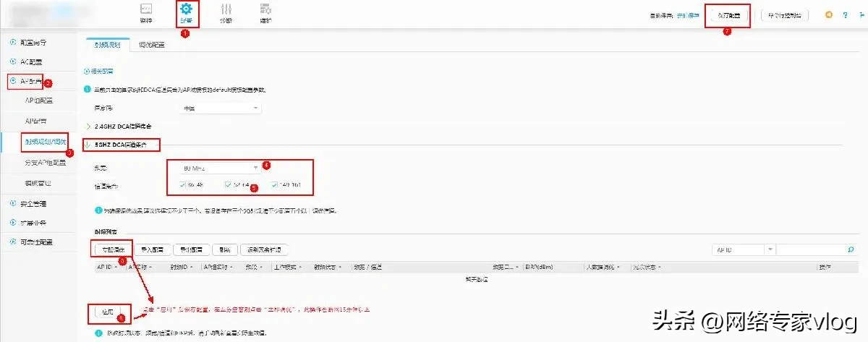
Task: Click the EIRP(dBm) column header
Action: (537, 267)
